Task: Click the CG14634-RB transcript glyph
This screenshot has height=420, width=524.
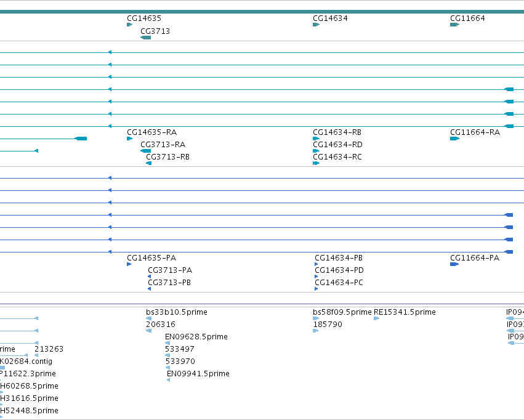Action: click(316, 139)
